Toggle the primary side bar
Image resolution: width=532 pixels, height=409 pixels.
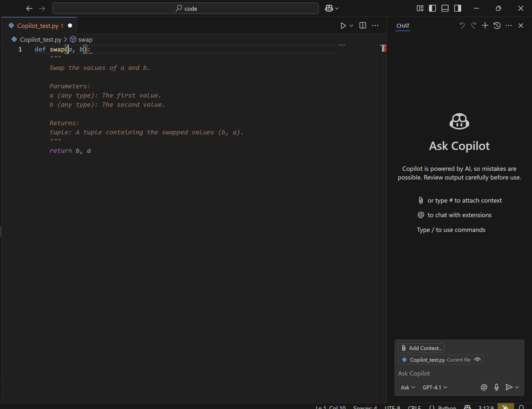(x=432, y=9)
